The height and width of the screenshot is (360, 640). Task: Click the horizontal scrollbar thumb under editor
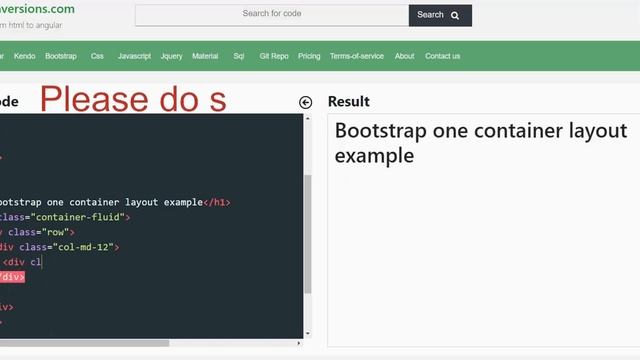(84, 343)
